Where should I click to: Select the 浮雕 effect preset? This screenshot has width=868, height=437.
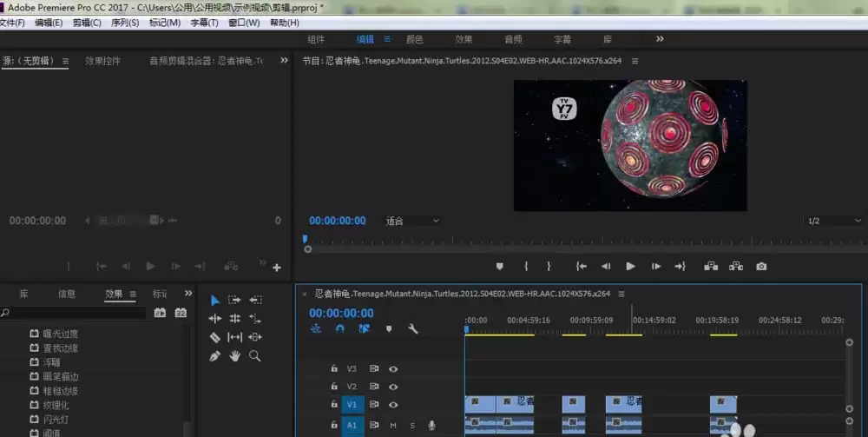tap(51, 363)
